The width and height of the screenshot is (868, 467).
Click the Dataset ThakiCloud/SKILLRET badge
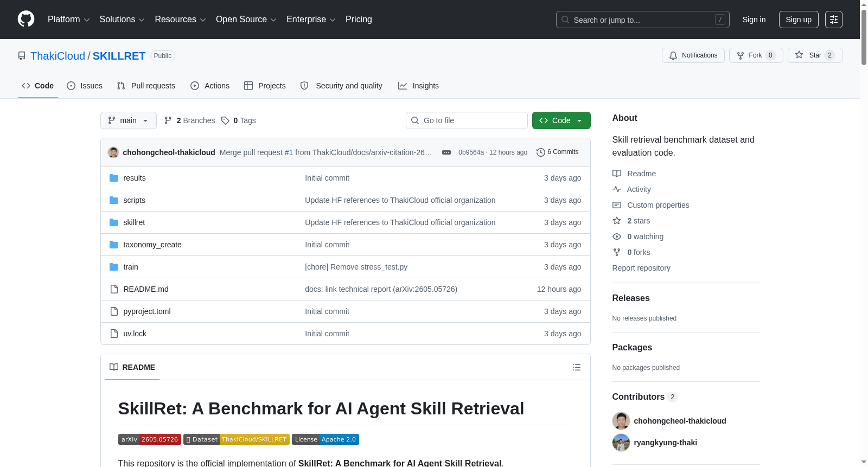tap(237, 439)
